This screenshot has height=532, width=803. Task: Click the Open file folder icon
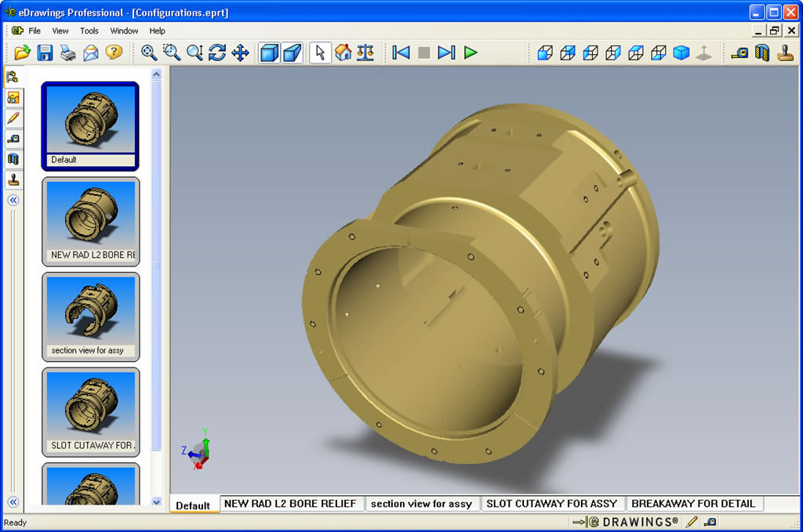click(22, 52)
